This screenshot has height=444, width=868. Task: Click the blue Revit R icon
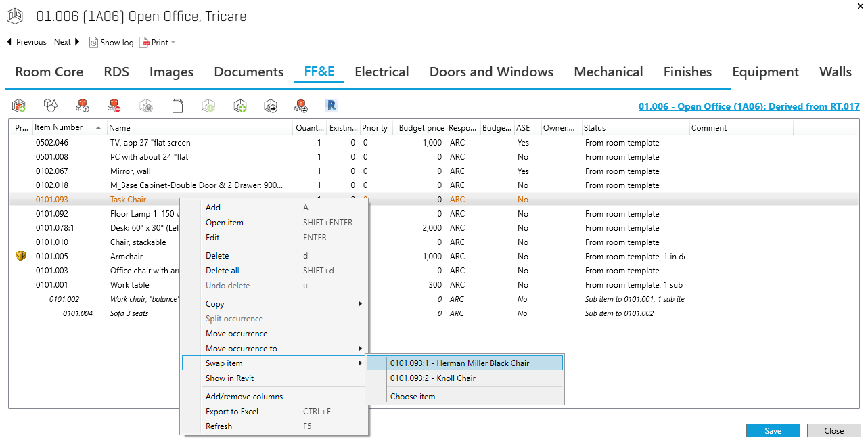click(332, 106)
